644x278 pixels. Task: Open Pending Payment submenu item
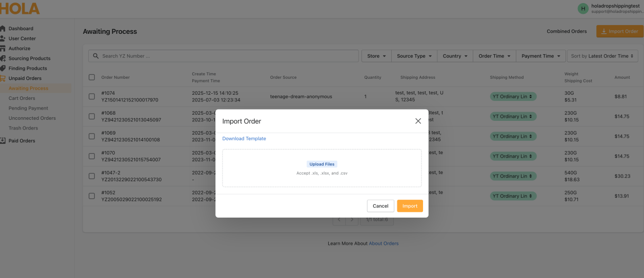click(28, 108)
